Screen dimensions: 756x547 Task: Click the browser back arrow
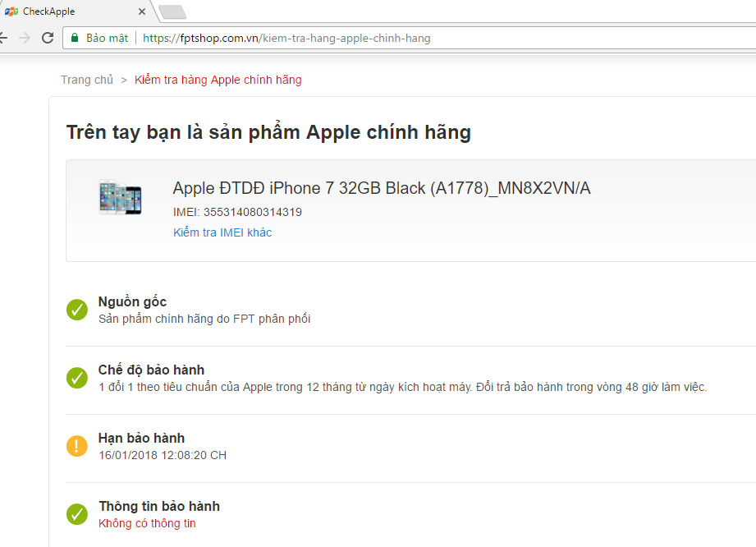click(x=3, y=38)
